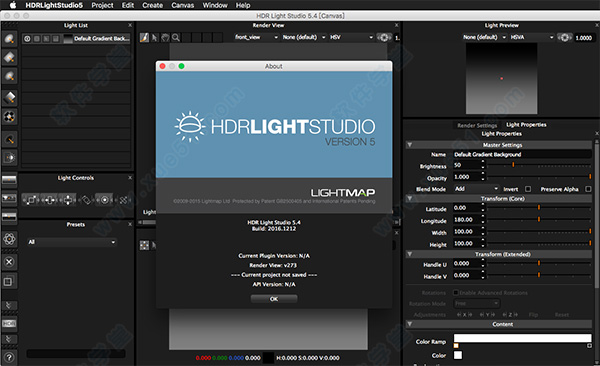This screenshot has width=600, height=366.
Task: Switch to the Light Properties tab
Action: click(x=526, y=125)
